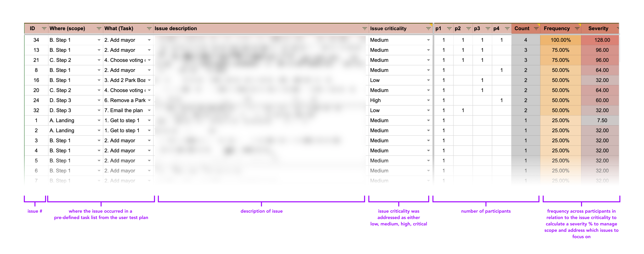Click the 50.00% frequency cell in row 24
The width and height of the screenshot is (644, 254).
(561, 100)
